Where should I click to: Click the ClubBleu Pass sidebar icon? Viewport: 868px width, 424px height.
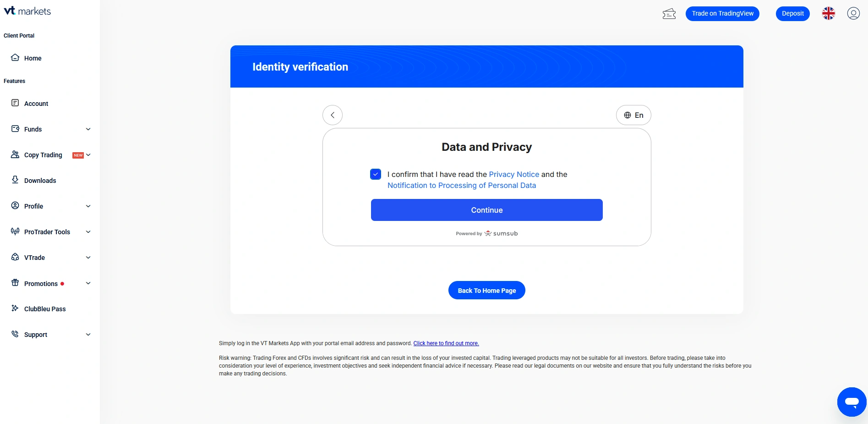[x=15, y=308]
